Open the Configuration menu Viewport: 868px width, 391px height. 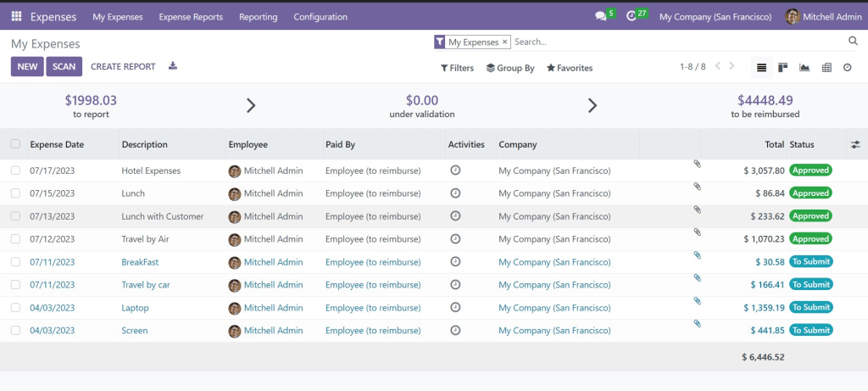[320, 17]
